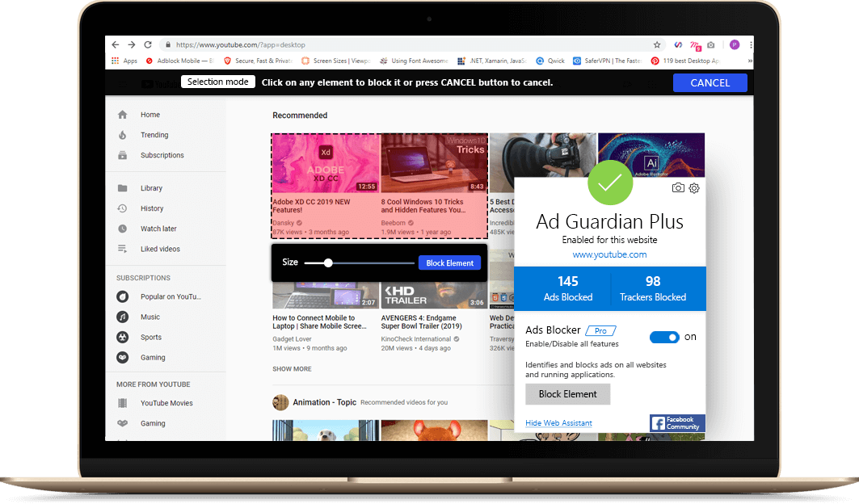The height and width of the screenshot is (504, 859).
Task: Open the purple profile avatar
Action: pos(735,45)
